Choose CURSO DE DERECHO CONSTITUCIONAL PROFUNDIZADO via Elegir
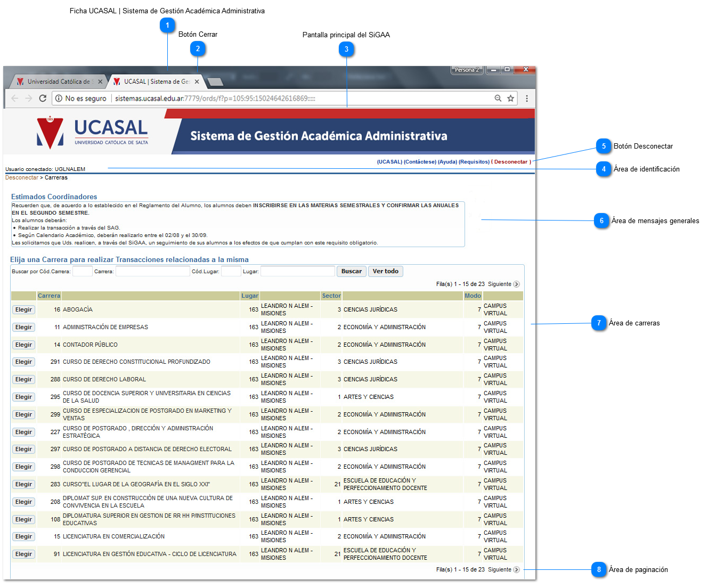Image resolution: width=708 pixels, height=588 pixels. [23, 362]
